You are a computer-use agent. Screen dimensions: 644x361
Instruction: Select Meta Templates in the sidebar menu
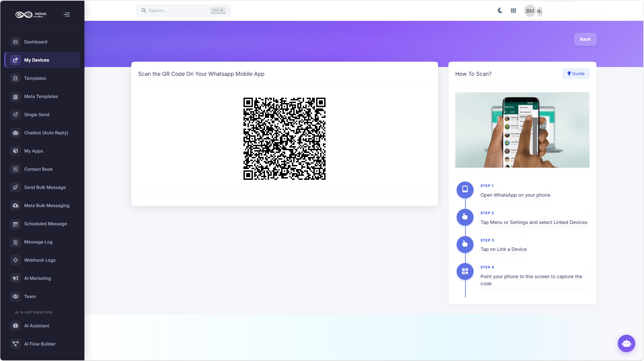41,96
